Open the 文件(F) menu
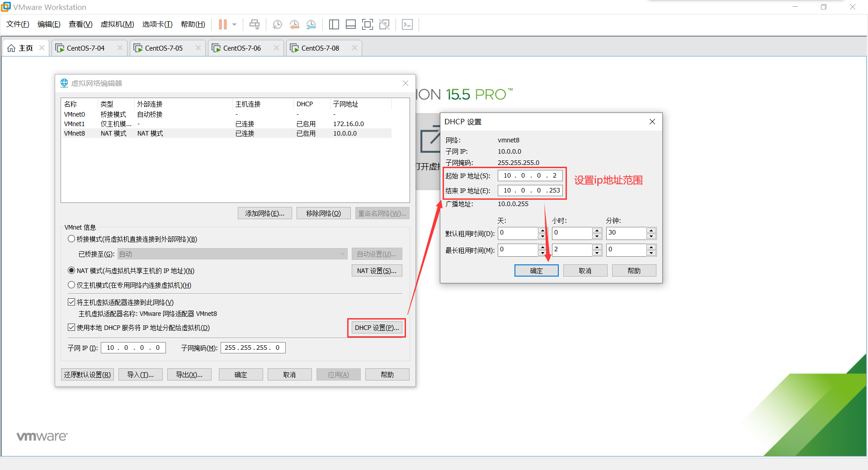868x470 pixels. (18, 24)
